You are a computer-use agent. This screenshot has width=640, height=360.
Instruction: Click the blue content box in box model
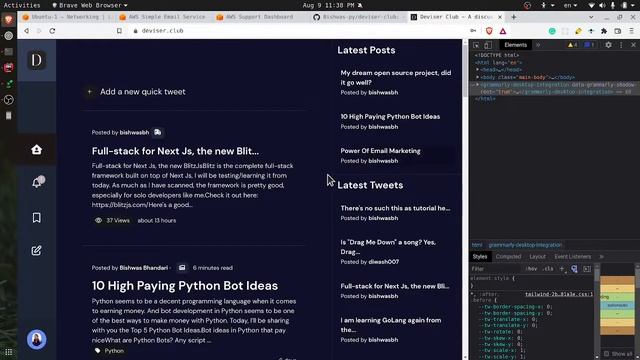click(617, 305)
